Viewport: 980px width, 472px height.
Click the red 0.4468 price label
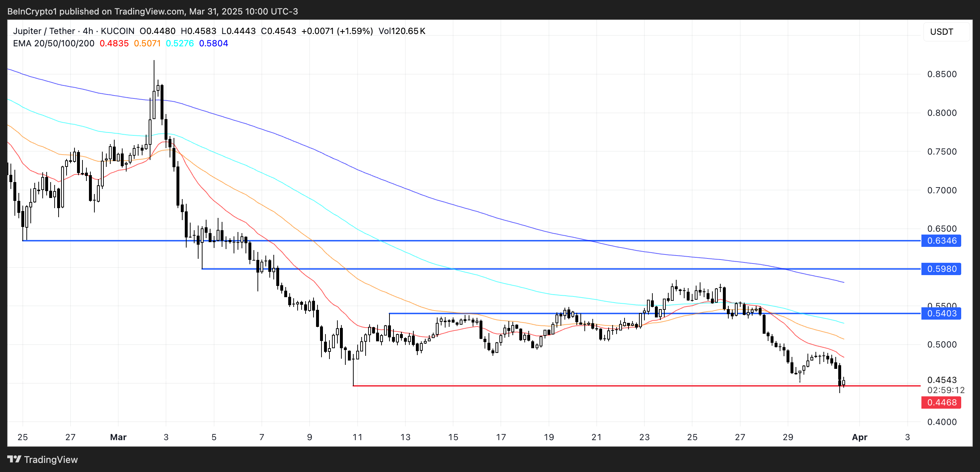[941, 403]
